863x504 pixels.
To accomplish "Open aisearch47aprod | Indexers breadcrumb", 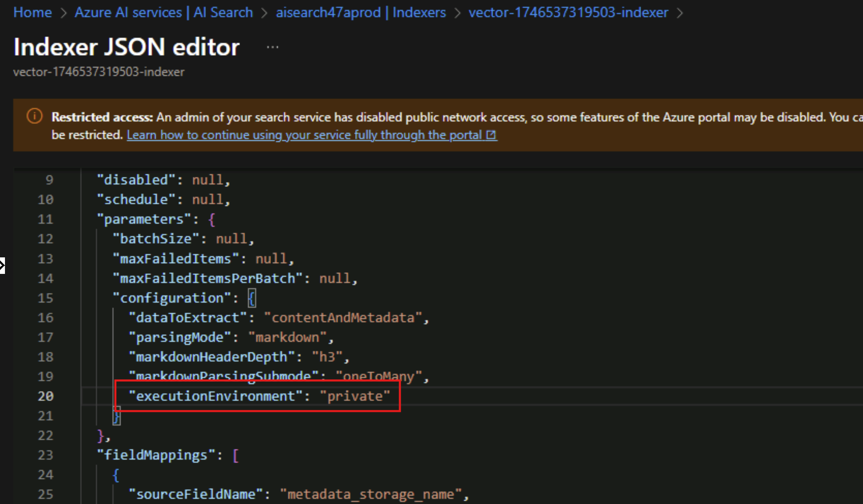I will [361, 12].
